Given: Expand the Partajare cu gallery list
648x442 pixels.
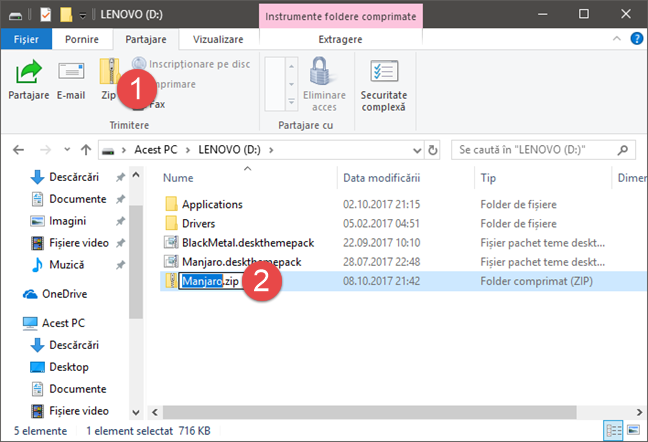Looking at the screenshot, I should (x=291, y=102).
